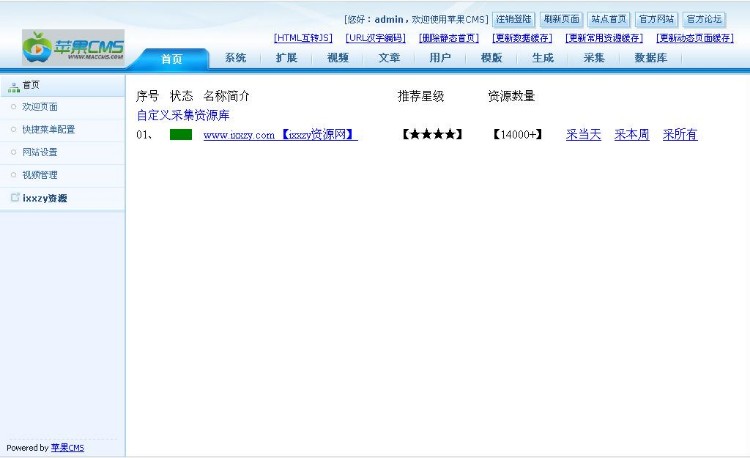Image resolution: width=750 pixels, height=458 pixels.
Task: Open the 扩展 menu tab
Action: click(287, 58)
